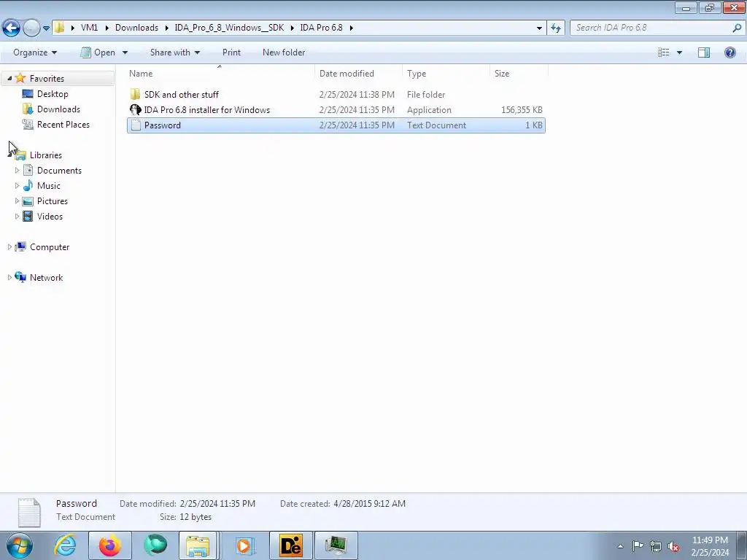Select Libraries in navigation pane
This screenshot has height=560, width=747.
tap(46, 155)
